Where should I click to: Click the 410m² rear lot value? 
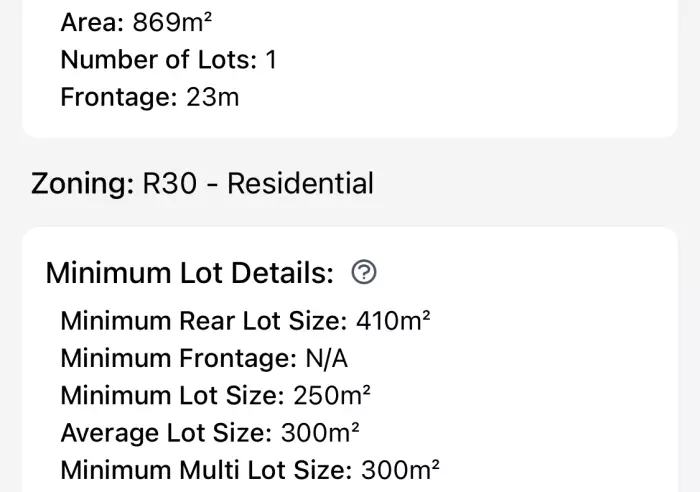tap(393, 321)
